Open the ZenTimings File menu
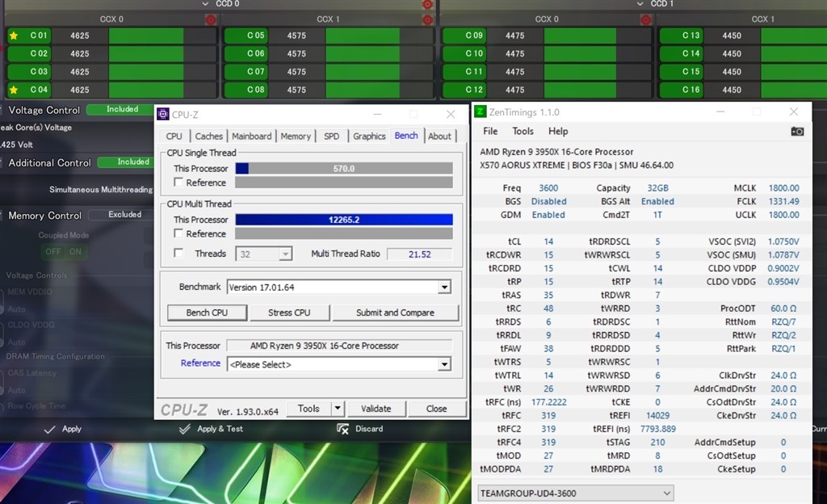 tap(490, 132)
